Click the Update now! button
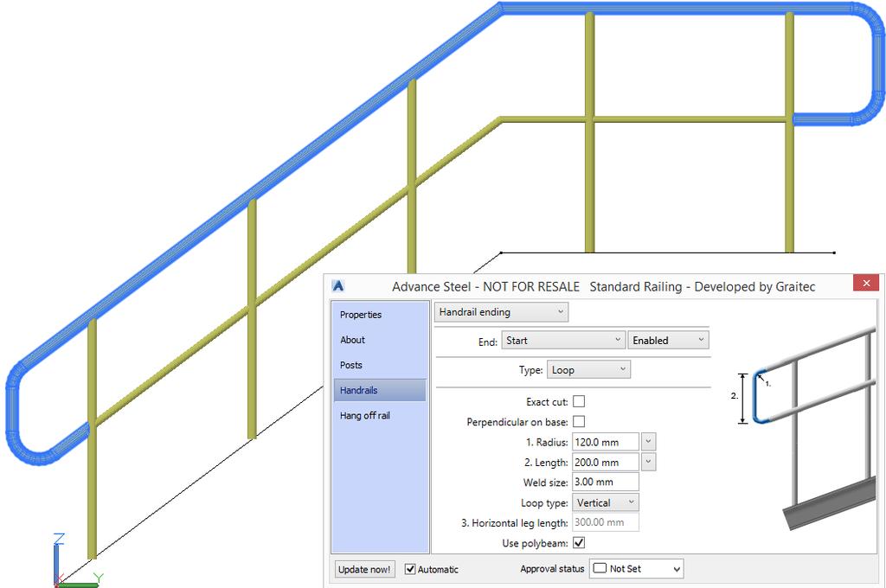This screenshot has width=886, height=588. tap(364, 569)
